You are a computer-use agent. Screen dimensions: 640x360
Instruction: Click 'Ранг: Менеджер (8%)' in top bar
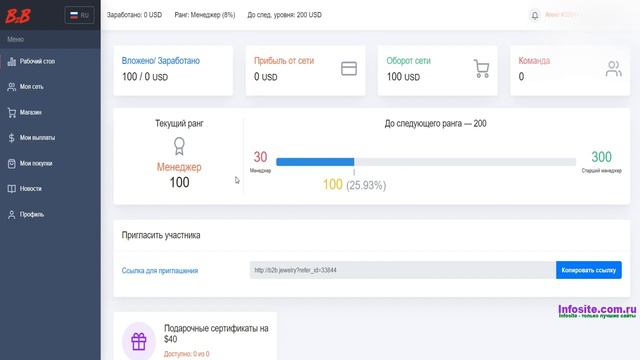point(204,15)
